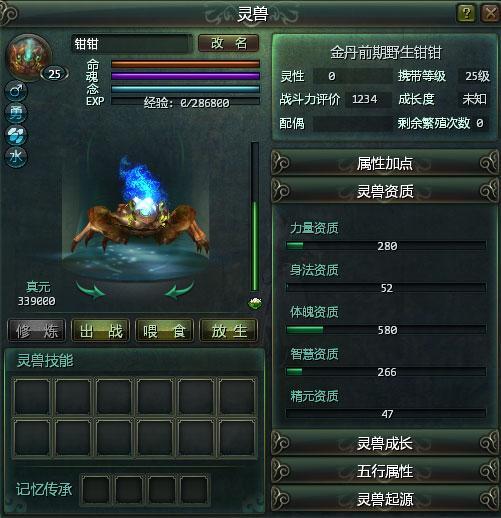Viewport: 501px width, 518px height.
Task: Click the 改名 rename button
Action: pos(229,43)
